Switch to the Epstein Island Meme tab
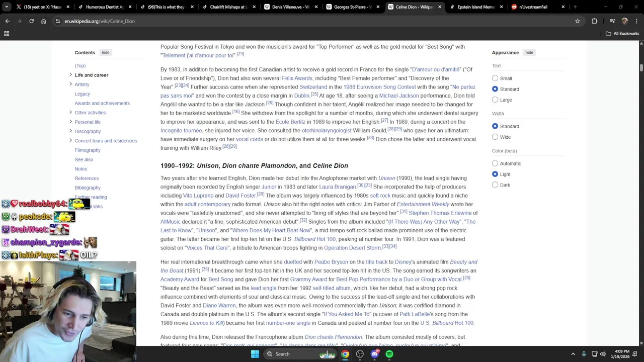 (x=475, y=7)
